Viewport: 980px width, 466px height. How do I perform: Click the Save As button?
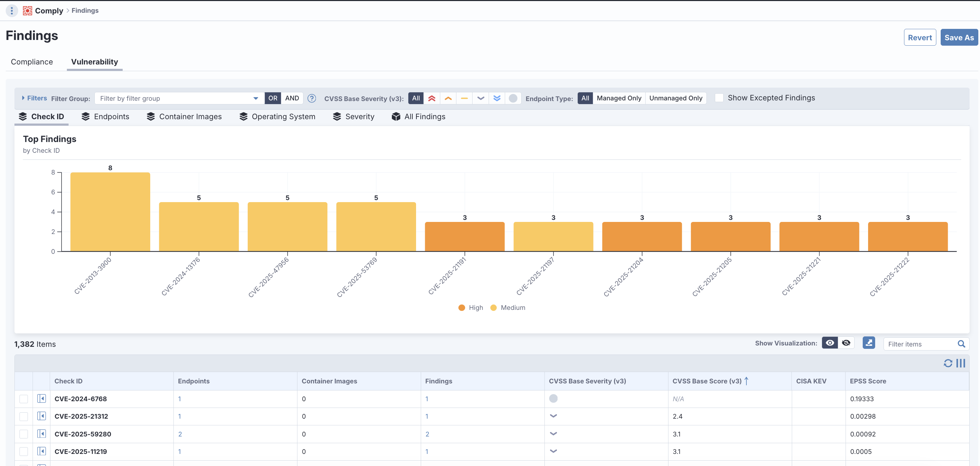[x=959, y=38]
